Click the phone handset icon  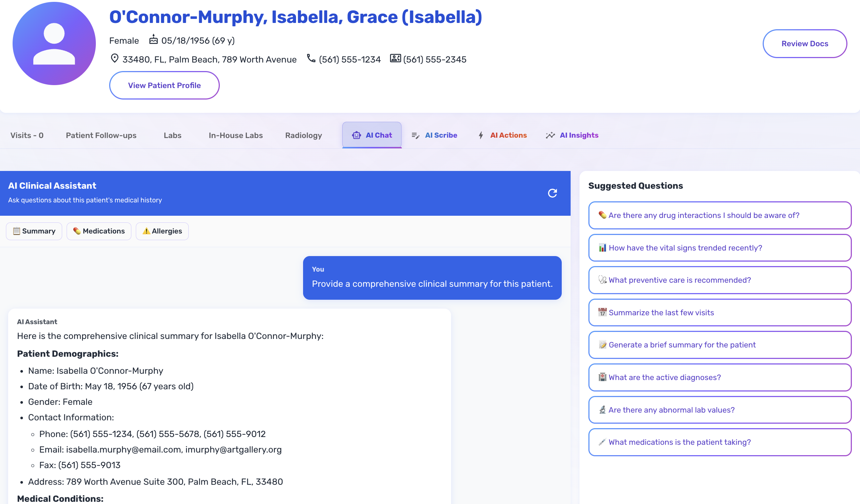[311, 58]
